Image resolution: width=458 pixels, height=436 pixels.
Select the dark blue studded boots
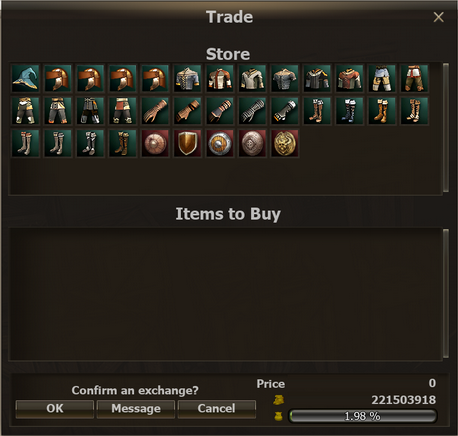(349, 111)
